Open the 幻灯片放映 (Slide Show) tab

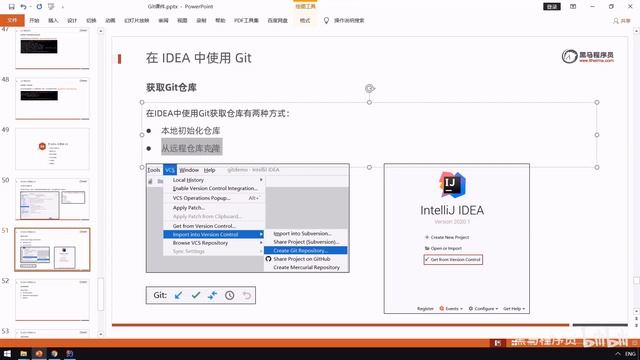(137, 20)
